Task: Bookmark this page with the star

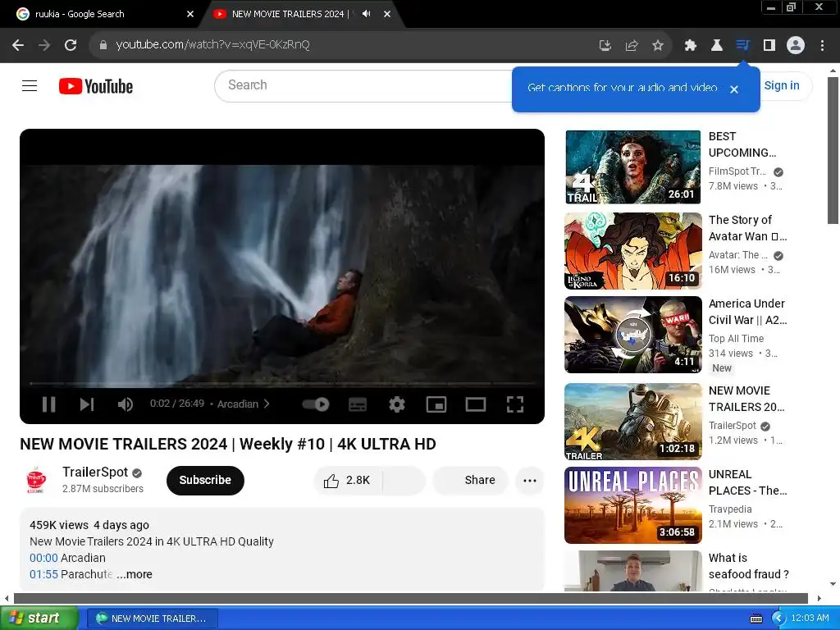Action: 658,46
